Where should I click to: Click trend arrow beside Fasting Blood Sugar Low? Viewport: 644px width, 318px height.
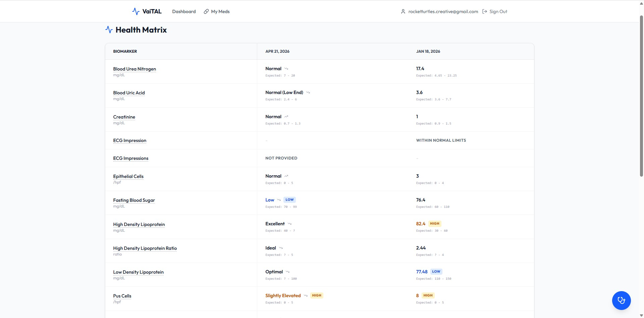[279, 200]
